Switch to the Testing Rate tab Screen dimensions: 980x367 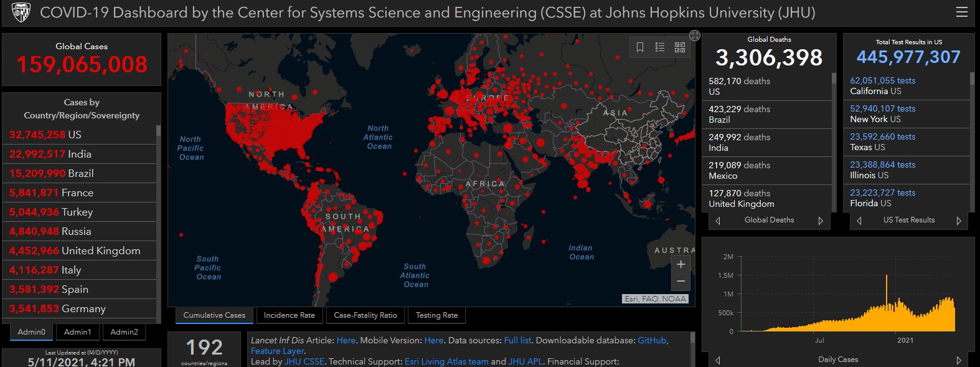(436, 315)
